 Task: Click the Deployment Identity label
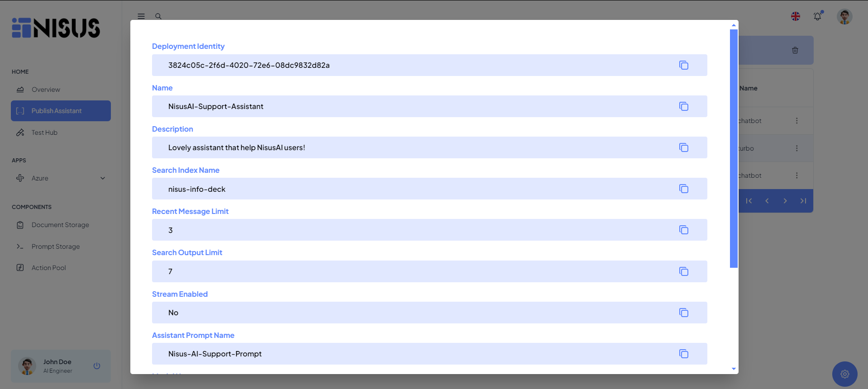pyautogui.click(x=188, y=46)
